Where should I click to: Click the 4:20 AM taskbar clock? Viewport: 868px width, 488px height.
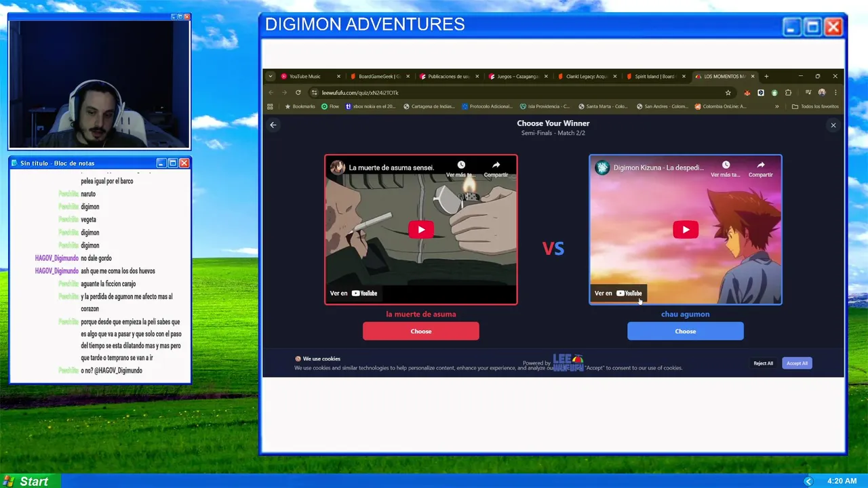tap(842, 481)
